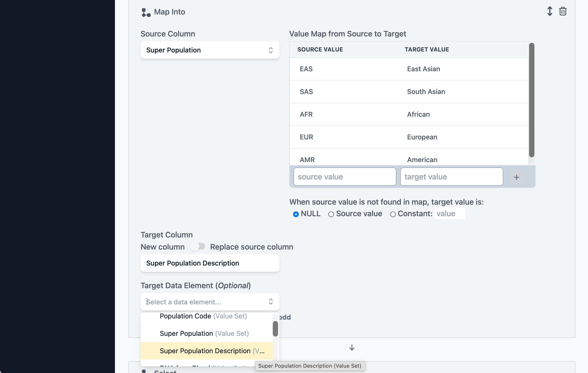The width and height of the screenshot is (588, 373).
Task: Click the Map Into step icon
Action: [x=146, y=12]
